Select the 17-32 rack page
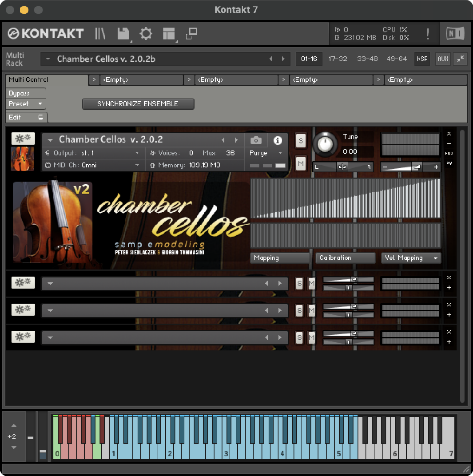 click(338, 59)
